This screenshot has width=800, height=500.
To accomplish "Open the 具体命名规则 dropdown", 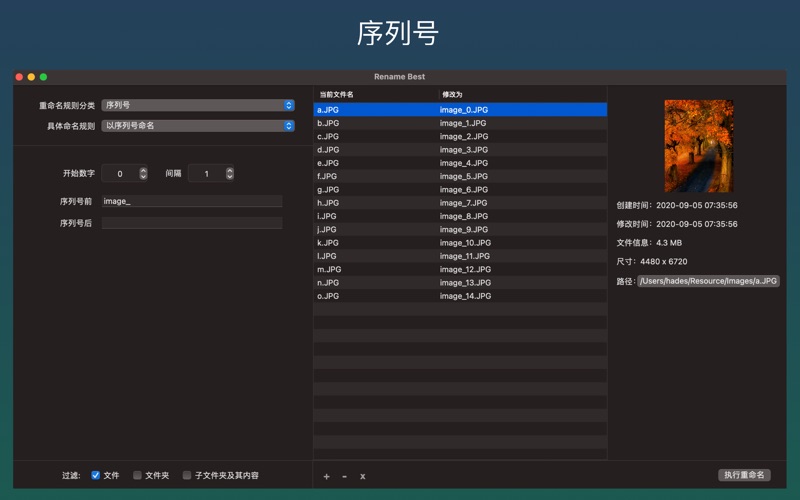I will (198, 126).
